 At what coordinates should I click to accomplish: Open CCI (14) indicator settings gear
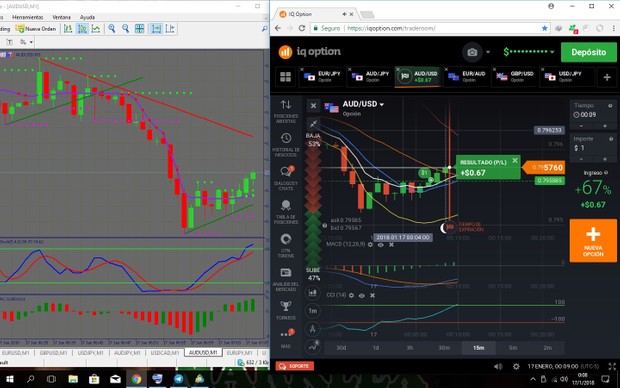click(x=351, y=295)
